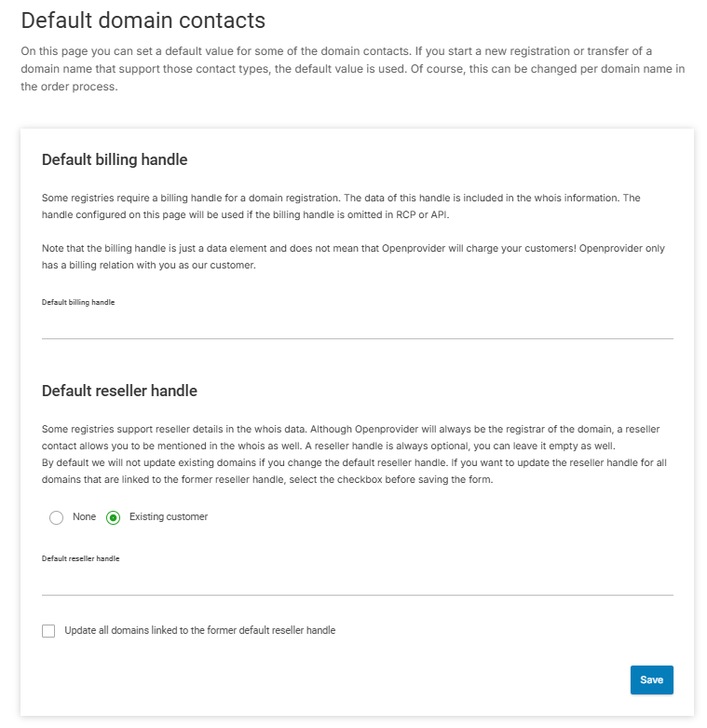This screenshot has width=707, height=728.
Task: Click the blue Save button
Action: (x=651, y=680)
